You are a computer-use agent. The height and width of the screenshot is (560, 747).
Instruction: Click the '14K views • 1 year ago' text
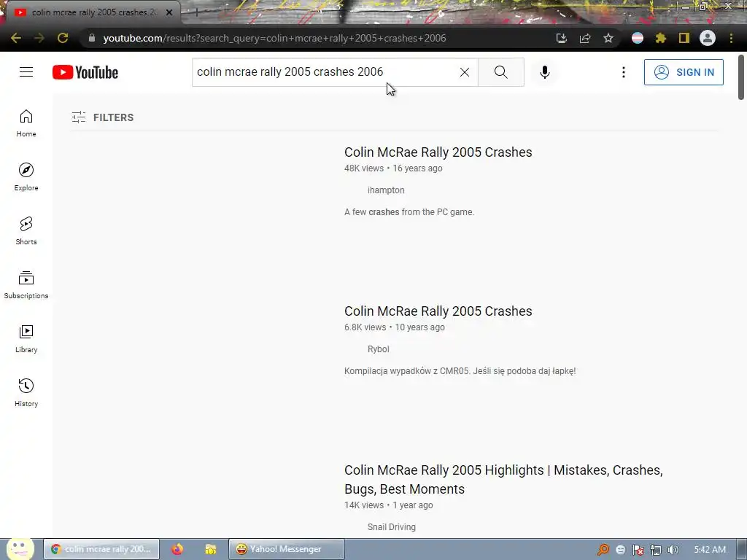coord(388,505)
